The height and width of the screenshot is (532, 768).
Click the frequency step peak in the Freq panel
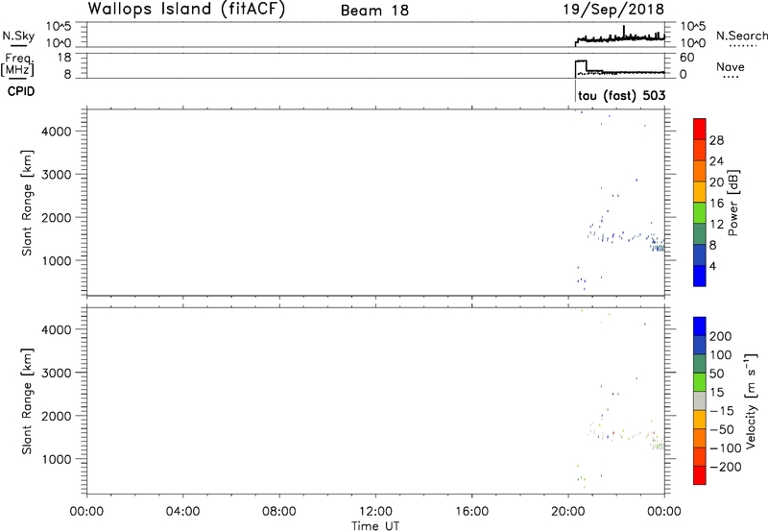tap(581, 61)
